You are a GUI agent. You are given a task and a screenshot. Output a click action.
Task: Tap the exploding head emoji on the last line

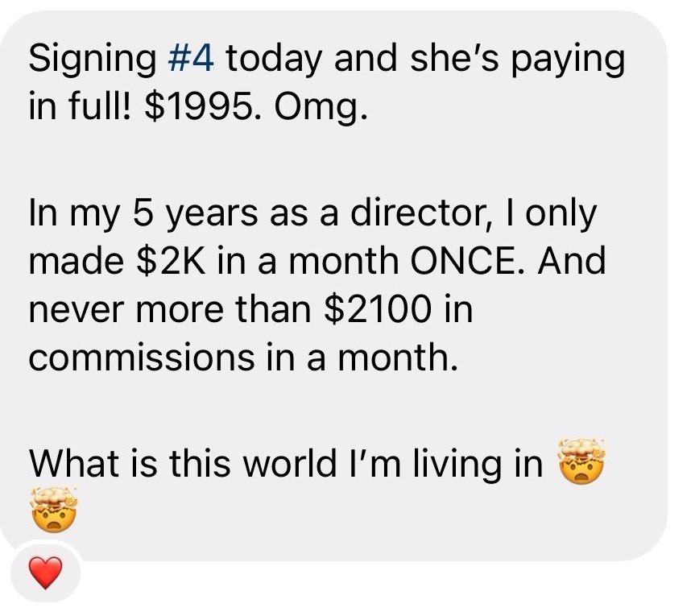(54, 510)
